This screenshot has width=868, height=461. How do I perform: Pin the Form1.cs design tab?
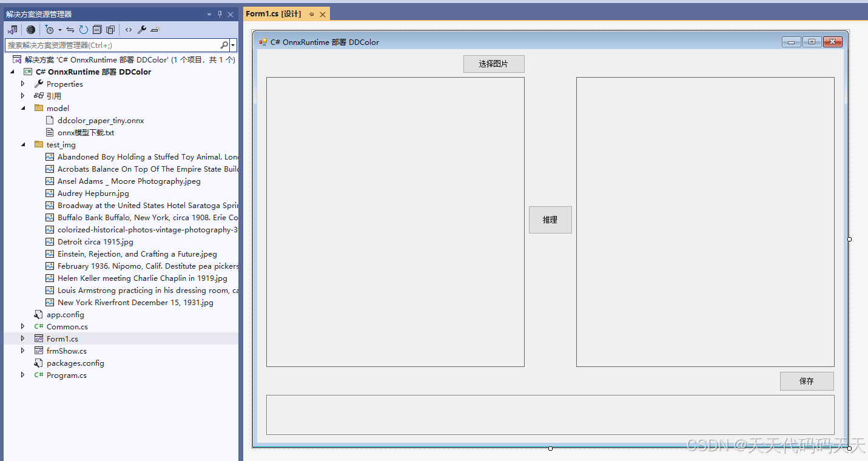312,14
